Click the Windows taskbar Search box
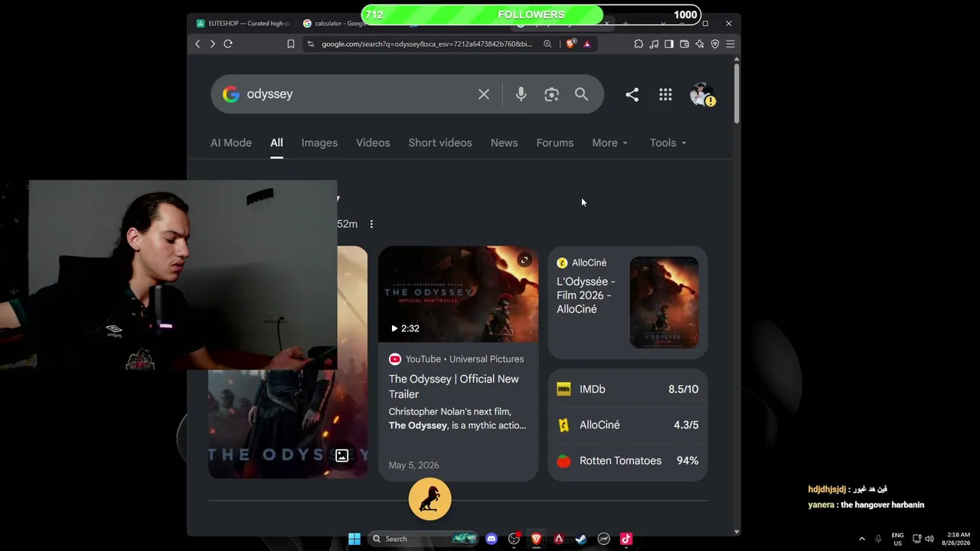 click(423, 539)
